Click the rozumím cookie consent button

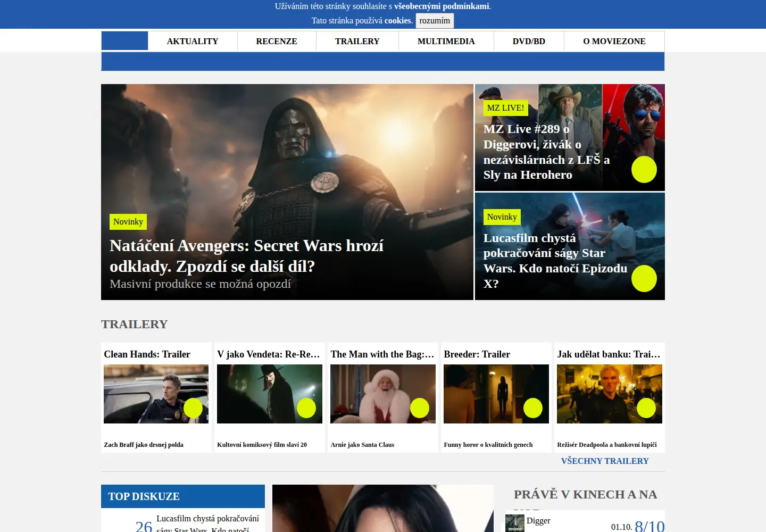(435, 21)
